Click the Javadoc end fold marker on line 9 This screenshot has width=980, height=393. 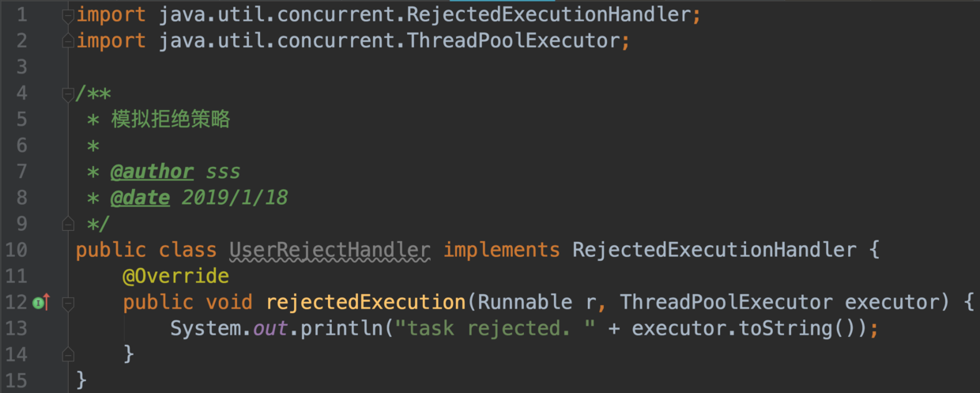point(68,225)
